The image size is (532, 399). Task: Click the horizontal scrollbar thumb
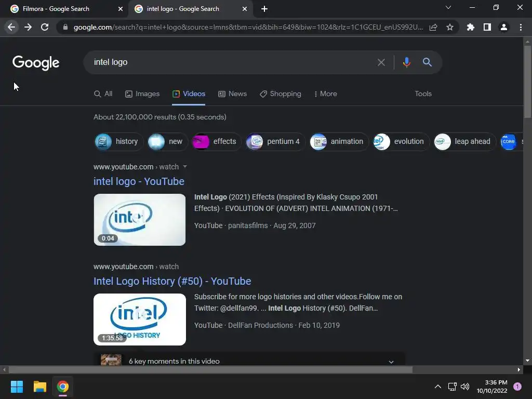coord(210,369)
